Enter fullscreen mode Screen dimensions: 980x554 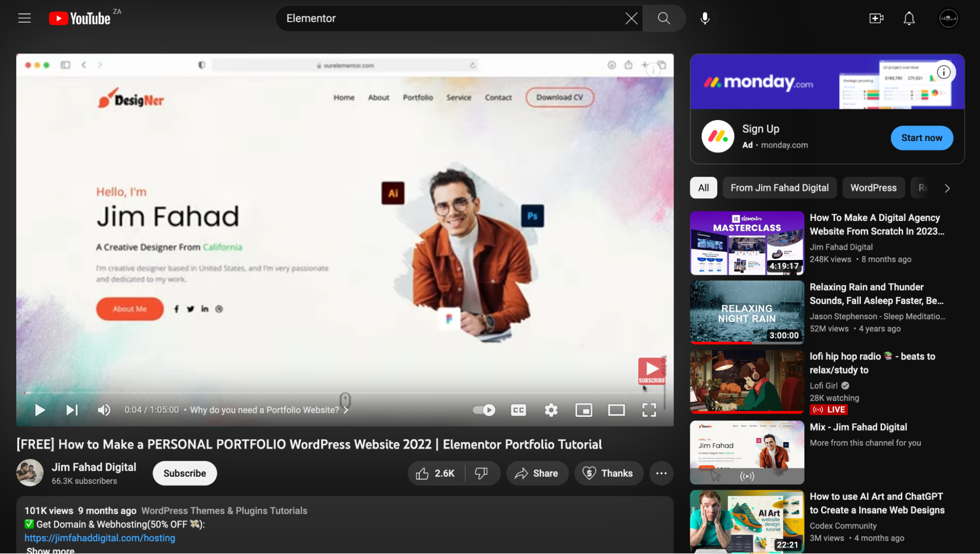click(x=649, y=410)
